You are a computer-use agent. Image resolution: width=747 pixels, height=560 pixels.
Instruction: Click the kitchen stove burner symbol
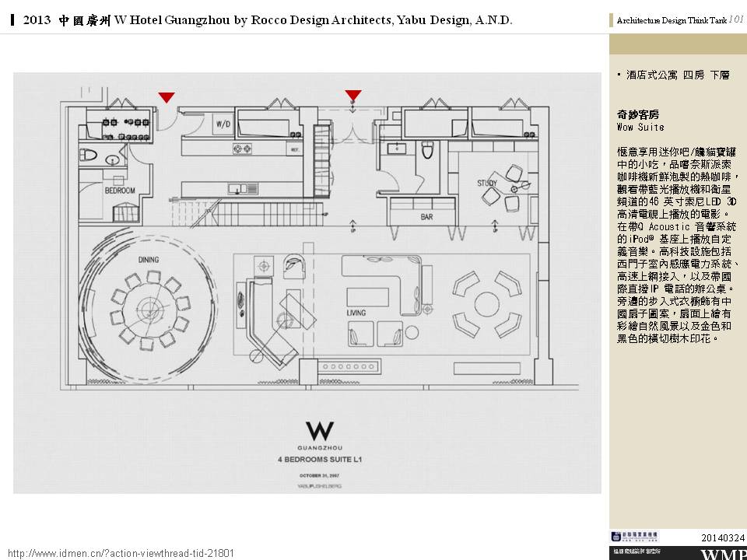(x=243, y=148)
